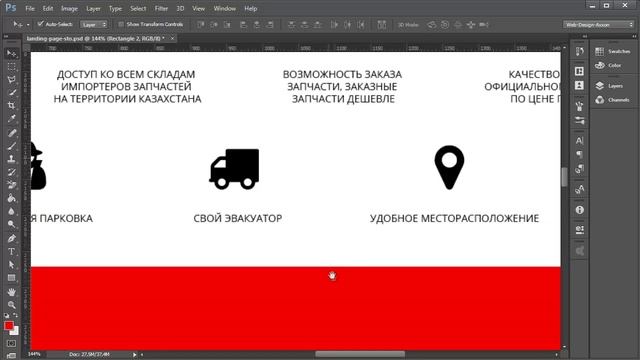Select the Rectangle shape tool

tap(11, 278)
